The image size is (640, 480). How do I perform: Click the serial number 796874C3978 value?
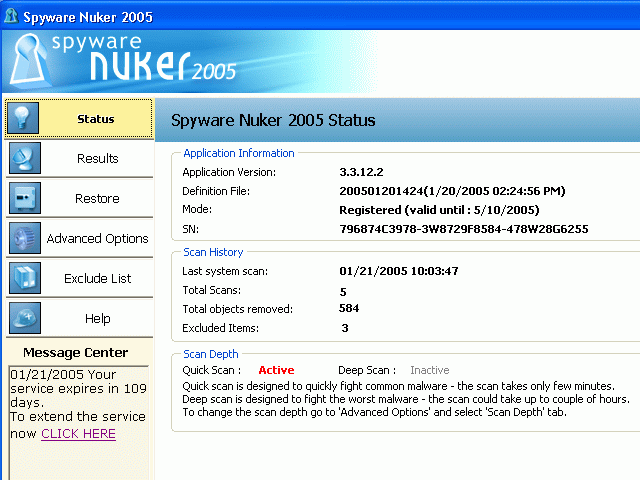(x=464, y=229)
